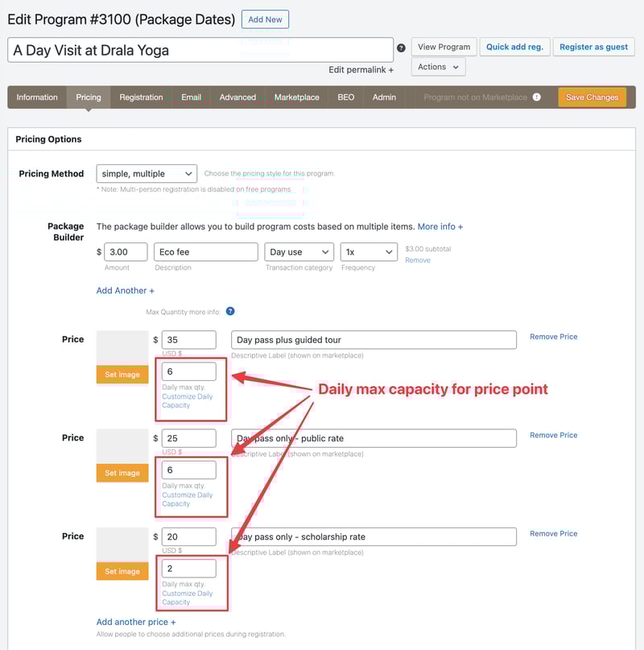Image resolution: width=644 pixels, height=650 pixels.
Task: Click the Max Quantity info icon
Action: [230, 312]
